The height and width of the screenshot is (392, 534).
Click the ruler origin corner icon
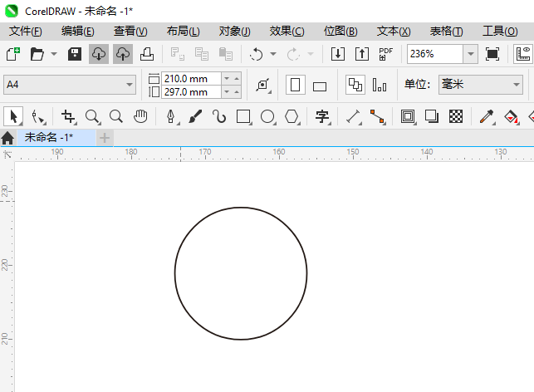(x=7, y=154)
